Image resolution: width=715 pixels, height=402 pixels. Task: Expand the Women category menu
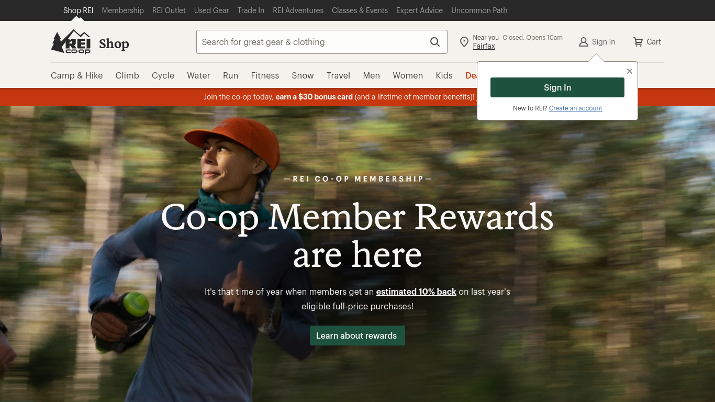click(408, 76)
